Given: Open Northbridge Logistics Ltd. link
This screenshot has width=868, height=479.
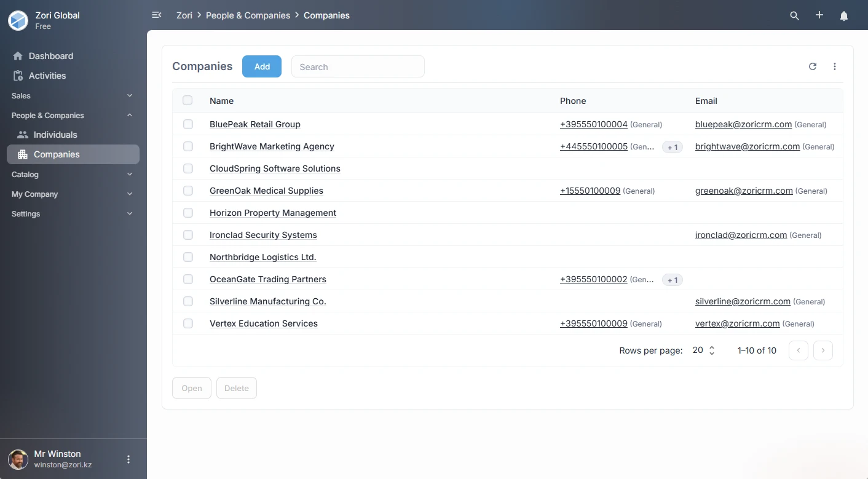Looking at the screenshot, I should 262,257.
